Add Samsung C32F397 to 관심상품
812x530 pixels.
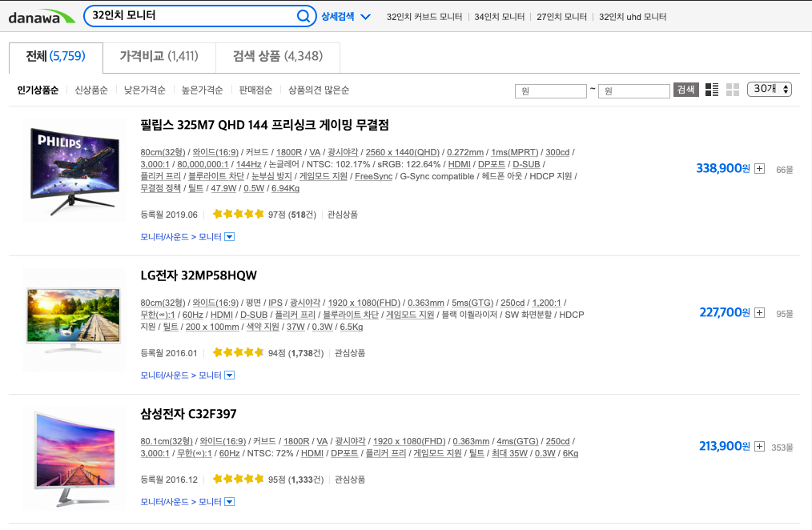click(x=350, y=480)
